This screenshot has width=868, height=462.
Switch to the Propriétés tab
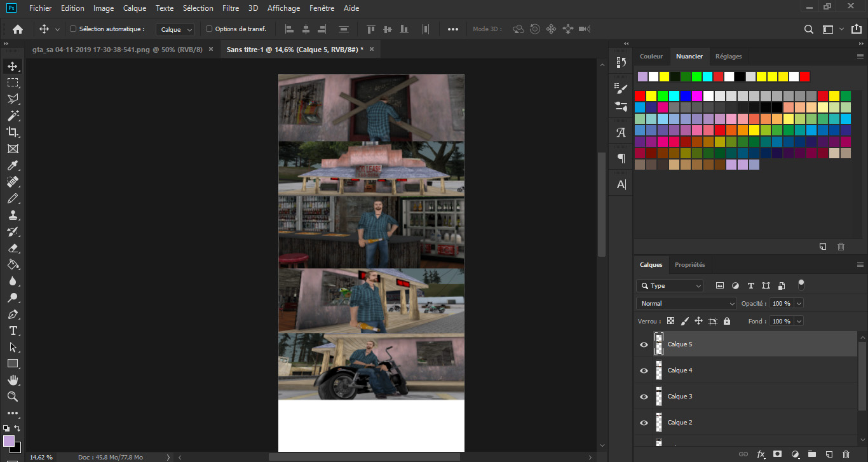[x=689, y=264]
